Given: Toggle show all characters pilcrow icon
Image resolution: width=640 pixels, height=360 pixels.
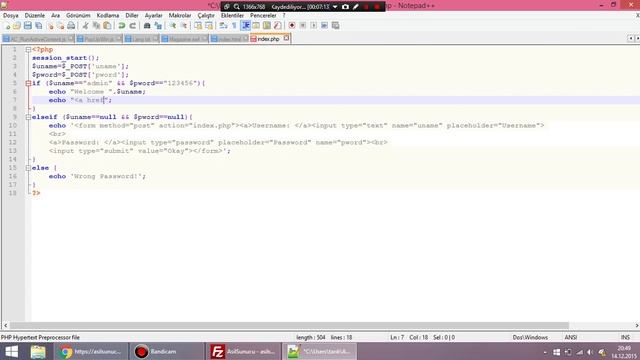Looking at the screenshot, I should tap(234, 26).
